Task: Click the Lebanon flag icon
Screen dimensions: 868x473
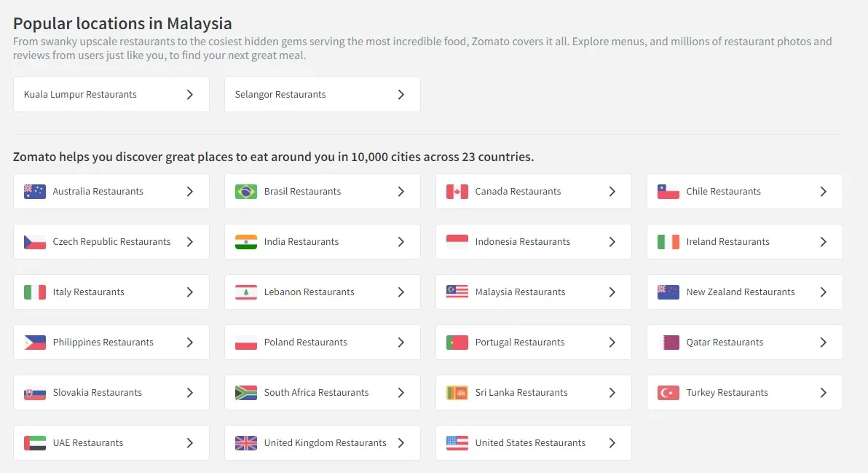Action: (x=246, y=292)
